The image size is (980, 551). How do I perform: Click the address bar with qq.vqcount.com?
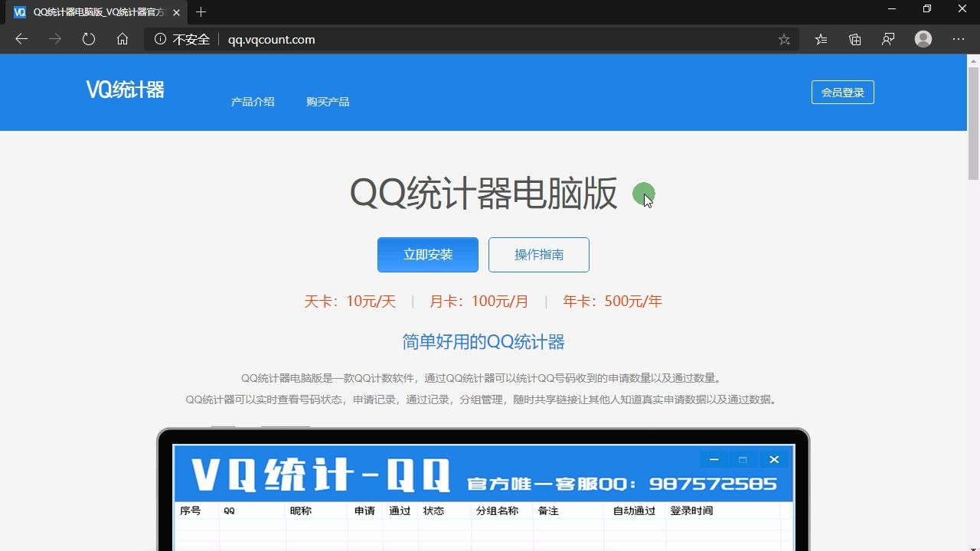click(x=471, y=39)
